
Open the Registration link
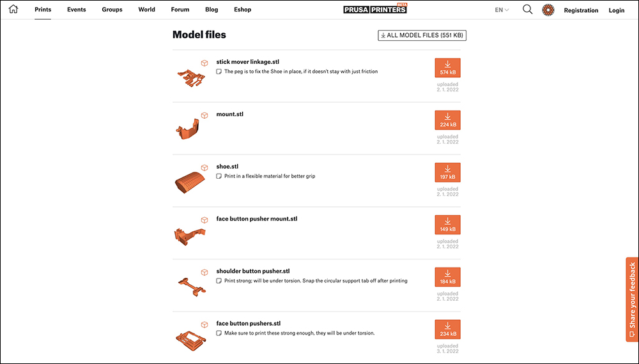pos(581,10)
